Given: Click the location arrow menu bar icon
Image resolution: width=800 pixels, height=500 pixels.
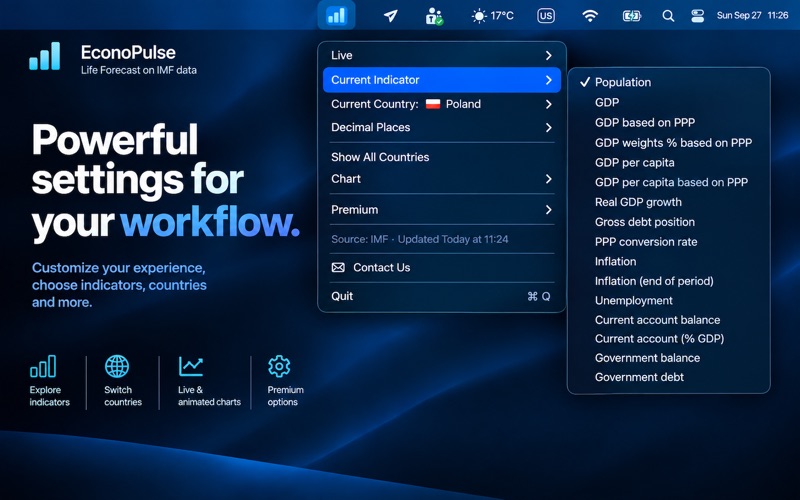Looking at the screenshot, I should tap(390, 16).
